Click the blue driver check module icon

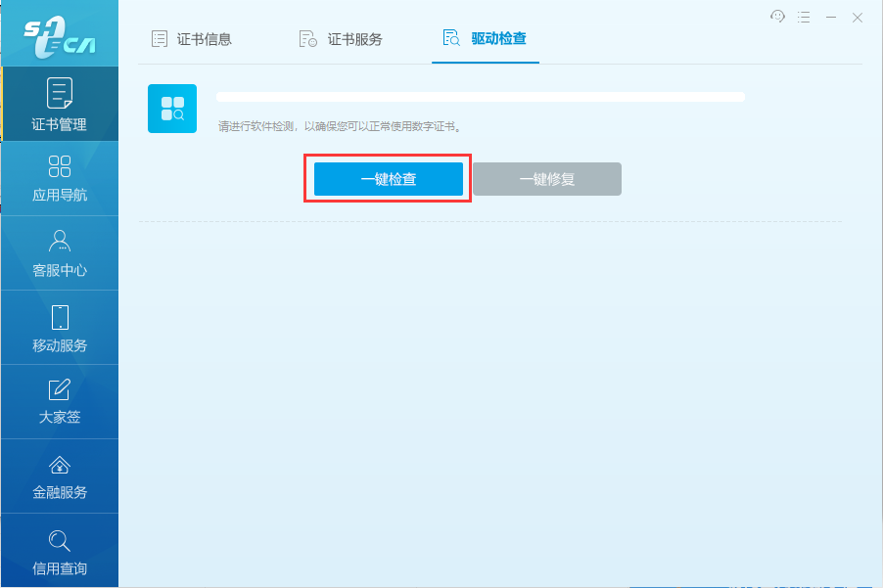tap(172, 109)
